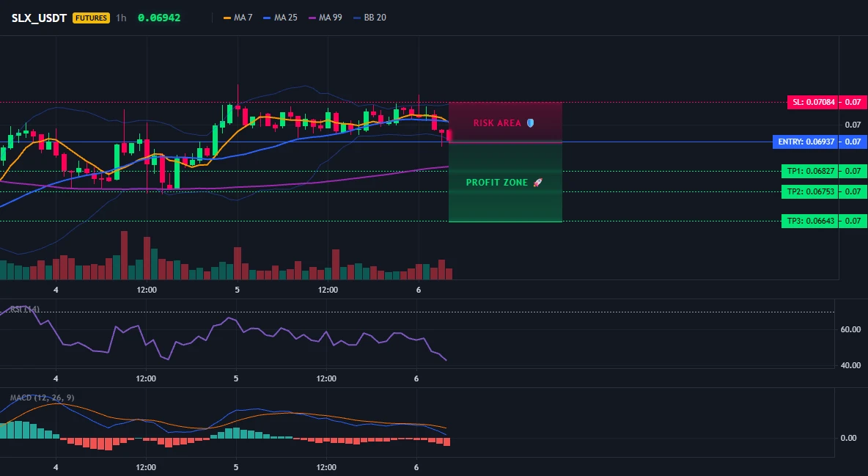Click the 40.00 value on RSI axis

(850, 366)
